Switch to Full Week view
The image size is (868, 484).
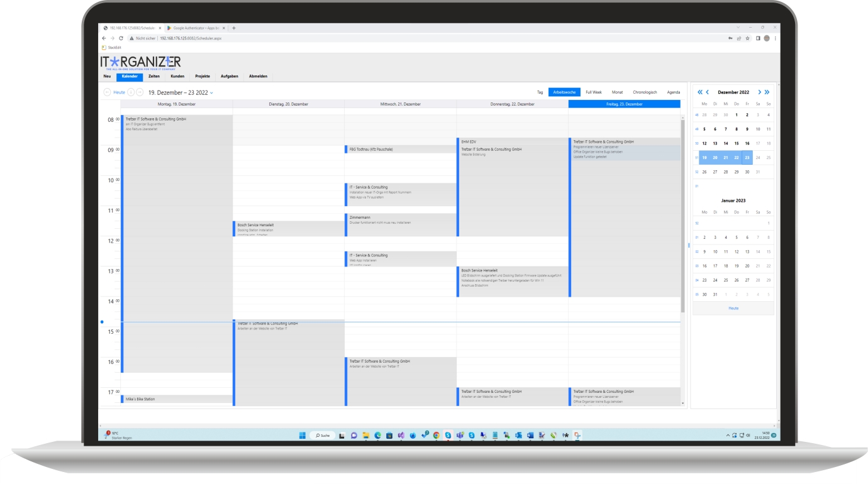594,92
